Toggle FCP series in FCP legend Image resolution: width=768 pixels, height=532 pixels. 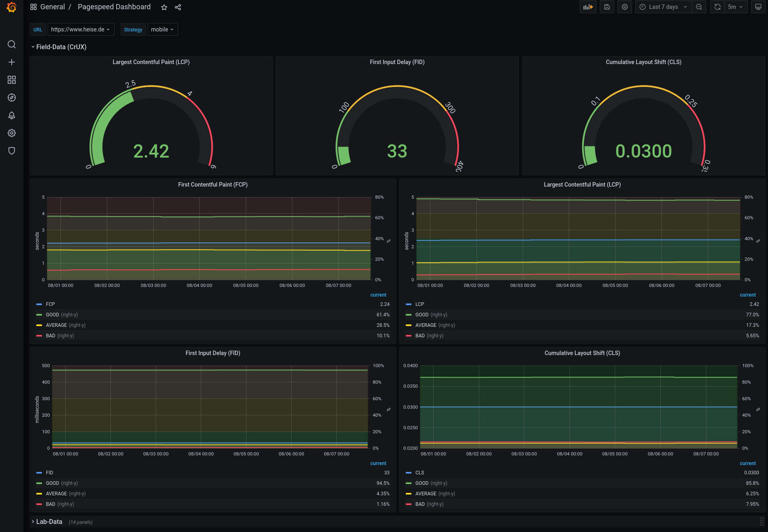[50, 304]
